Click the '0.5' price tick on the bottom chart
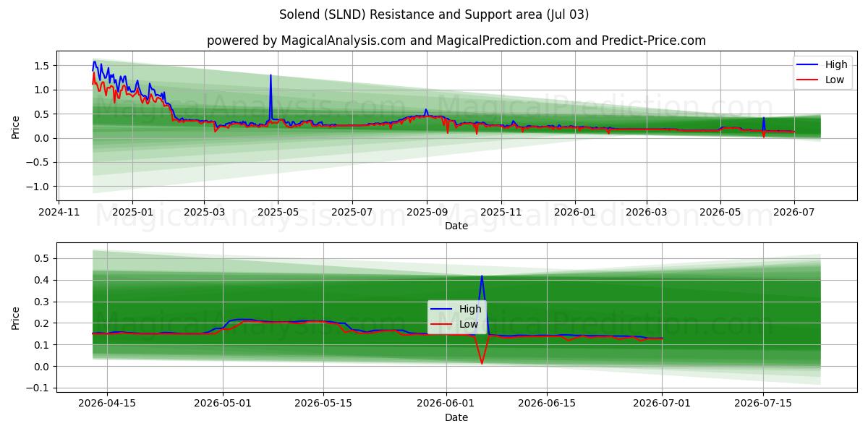The image size is (868, 434). 41,258
